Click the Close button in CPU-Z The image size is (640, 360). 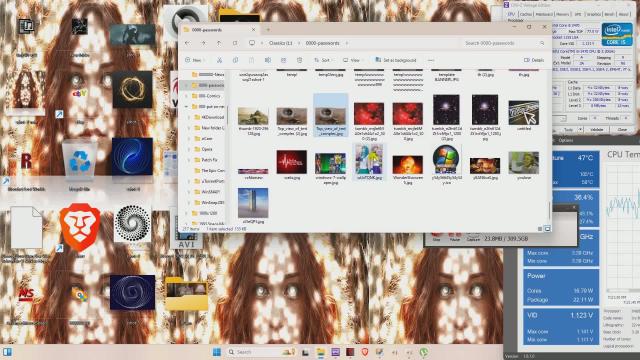tap(622, 129)
